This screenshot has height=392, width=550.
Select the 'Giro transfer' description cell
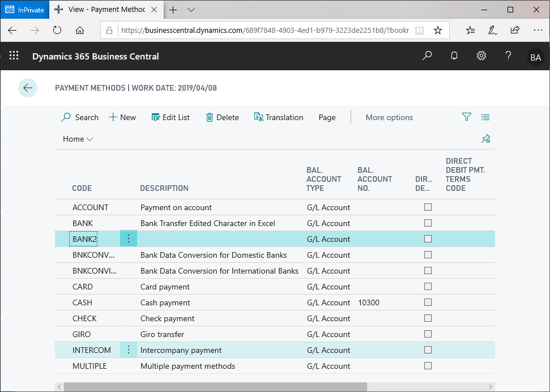pyautogui.click(x=162, y=334)
